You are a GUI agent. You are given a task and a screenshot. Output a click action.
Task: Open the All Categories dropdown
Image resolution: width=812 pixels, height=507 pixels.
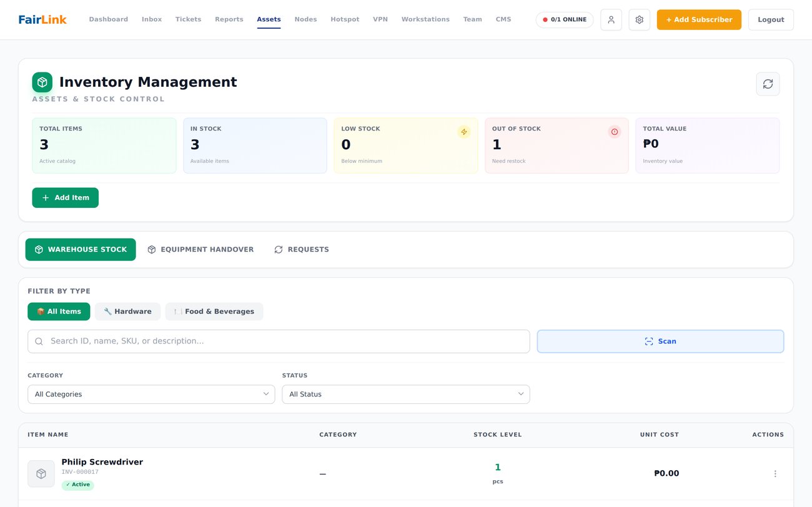point(151,395)
